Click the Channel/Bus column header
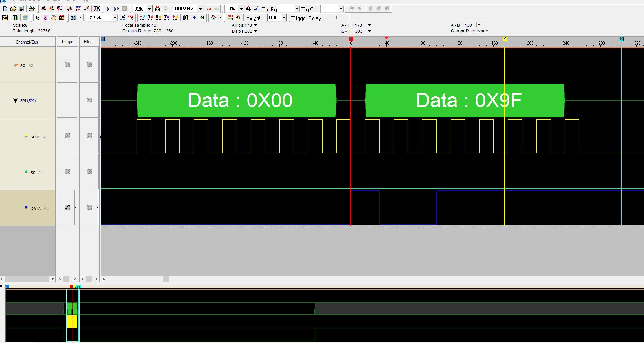Image resolution: width=644 pixels, height=343 pixels. pyautogui.click(x=27, y=42)
